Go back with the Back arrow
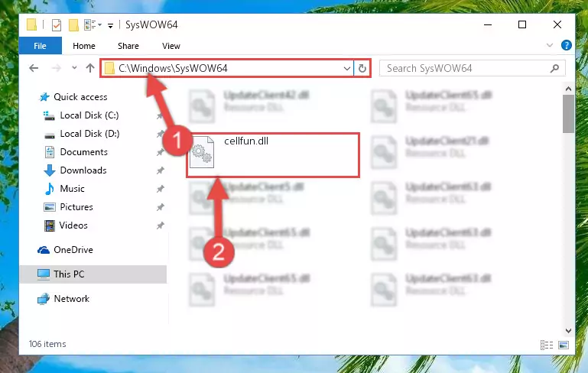The height and width of the screenshot is (373, 588). click(x=34, y=68)
